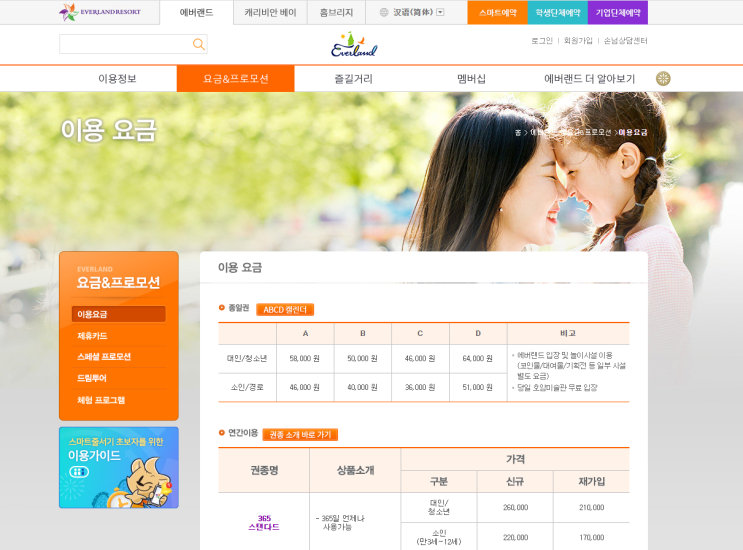Expand the 汉语(简体) language dropdown arrow
743x550 pixels.
pyautogui.click(x=440, y=12)
